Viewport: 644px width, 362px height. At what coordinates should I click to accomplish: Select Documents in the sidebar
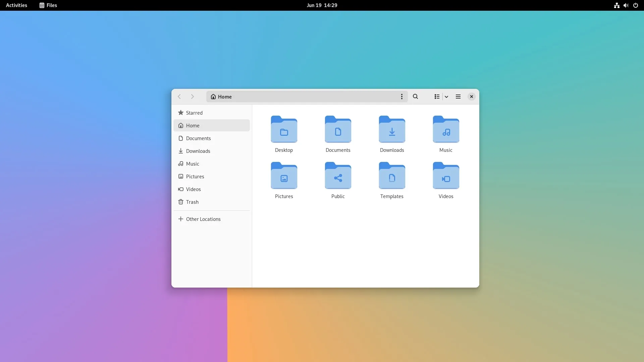pos(198,138)
